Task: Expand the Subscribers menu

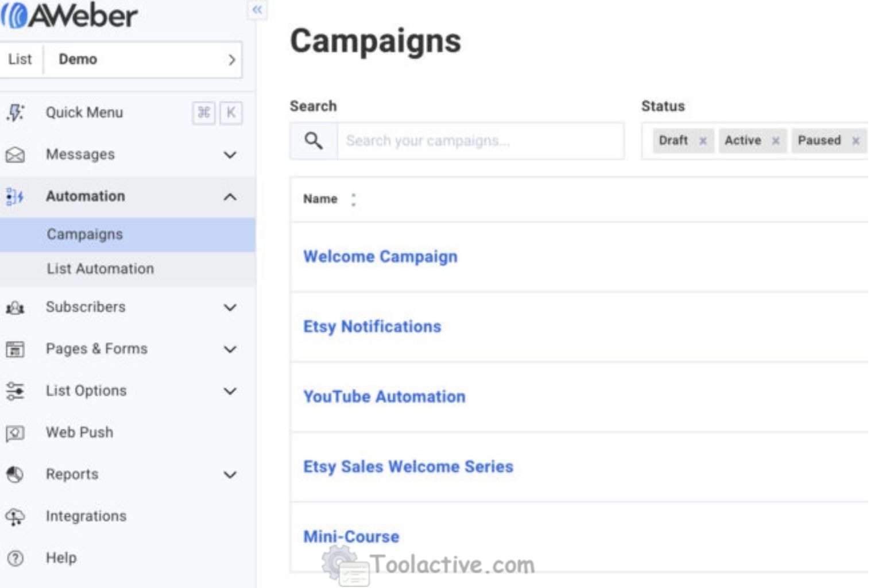Action: coord(231,307)
